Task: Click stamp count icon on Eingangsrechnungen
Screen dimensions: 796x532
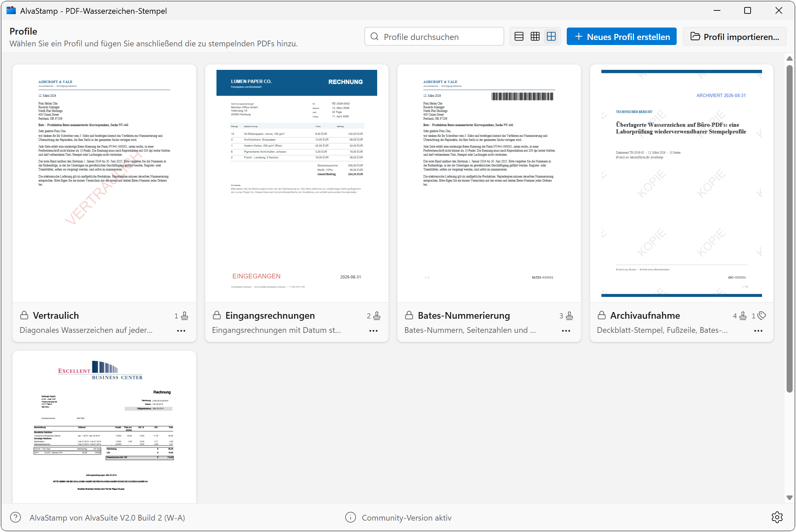Action: coord(377,316)
